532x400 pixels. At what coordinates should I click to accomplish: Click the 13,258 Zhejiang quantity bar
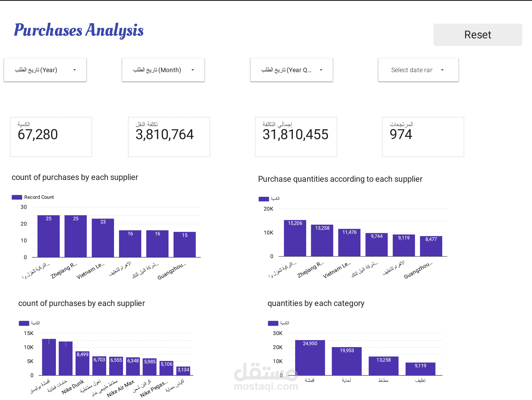[x=322, y=240]
